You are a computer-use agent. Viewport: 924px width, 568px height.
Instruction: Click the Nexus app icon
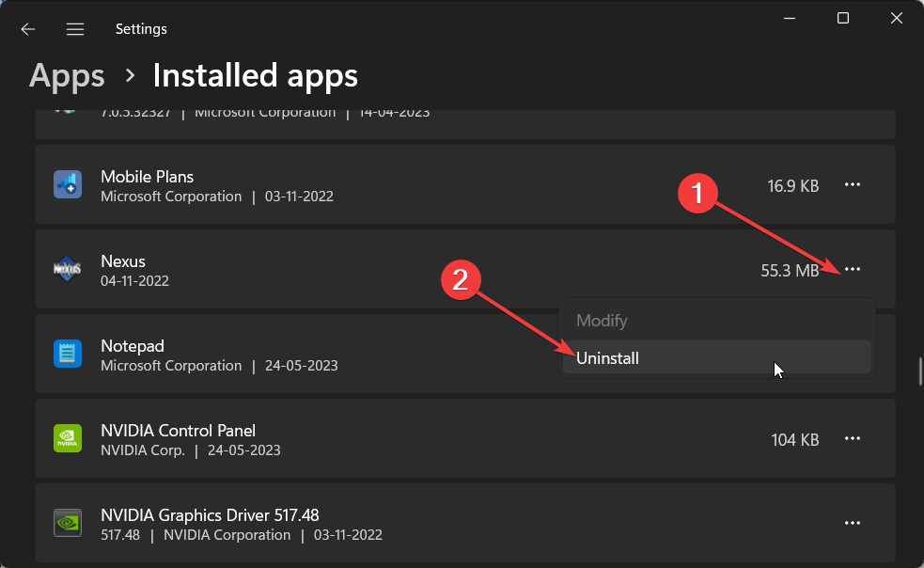[x=68, y=269]
